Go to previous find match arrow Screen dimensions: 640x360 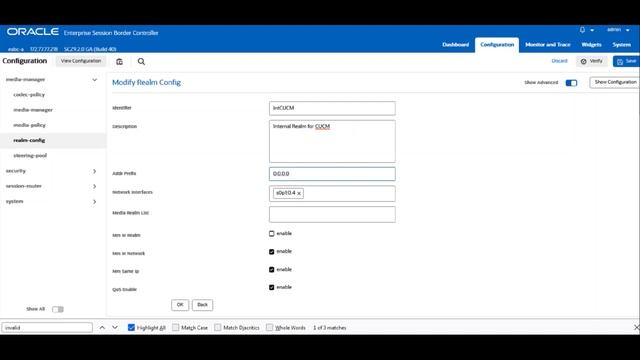pos(102,327)
